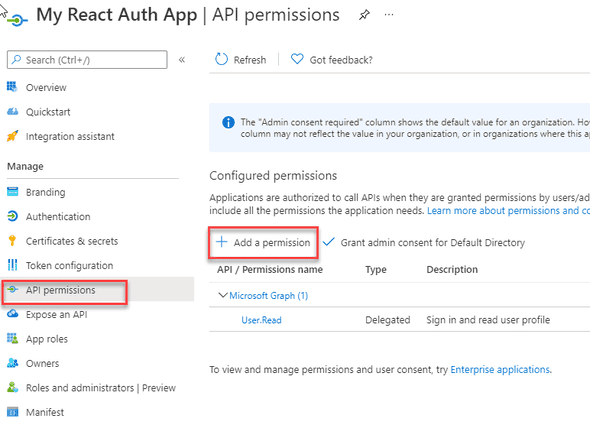The width and height of the screenshot is (590, 425).
Task: Click the Token configuration bars icon
Action: tap(12, 265)
